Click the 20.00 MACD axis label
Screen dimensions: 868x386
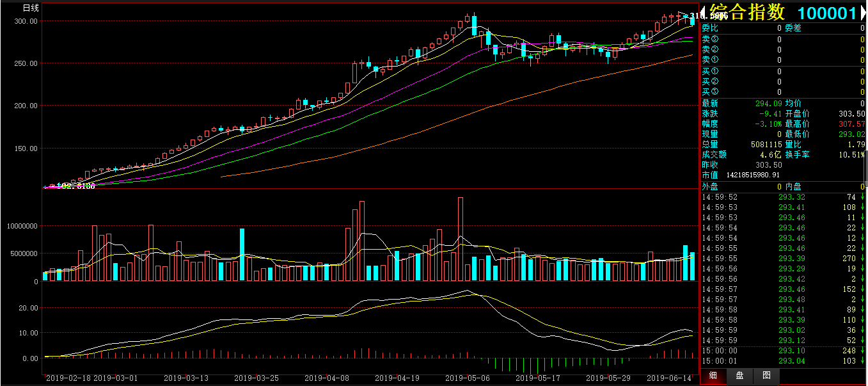pyautogui.click(x=29, y=308)
